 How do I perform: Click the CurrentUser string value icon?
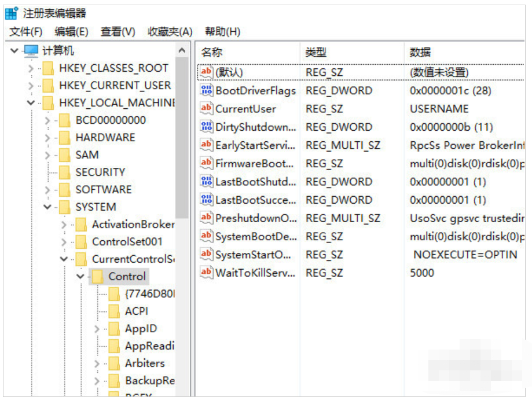(207, 108)
